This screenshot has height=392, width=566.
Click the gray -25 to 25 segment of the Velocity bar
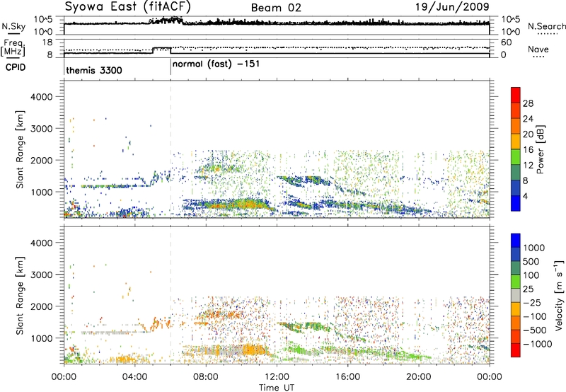click(516, 296)
